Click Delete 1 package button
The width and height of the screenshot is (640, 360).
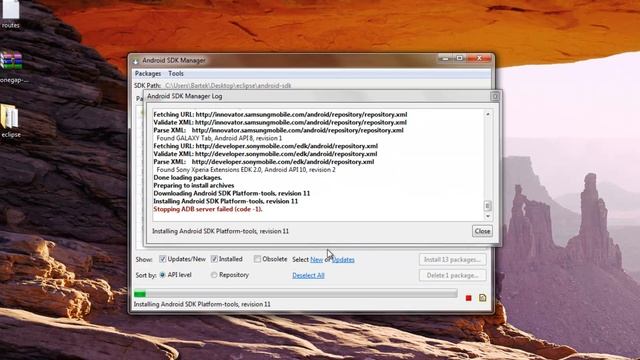[x=452, y=276]
